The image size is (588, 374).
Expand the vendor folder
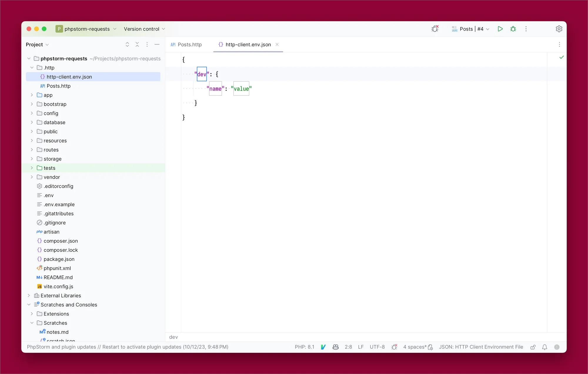[32, 177]
